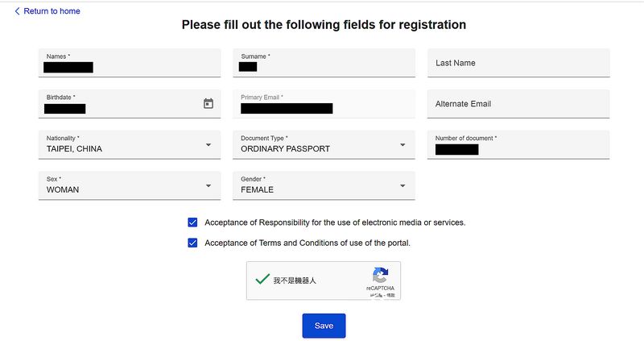
Task: Follow the Return to home link
Action: click(52, 11)
